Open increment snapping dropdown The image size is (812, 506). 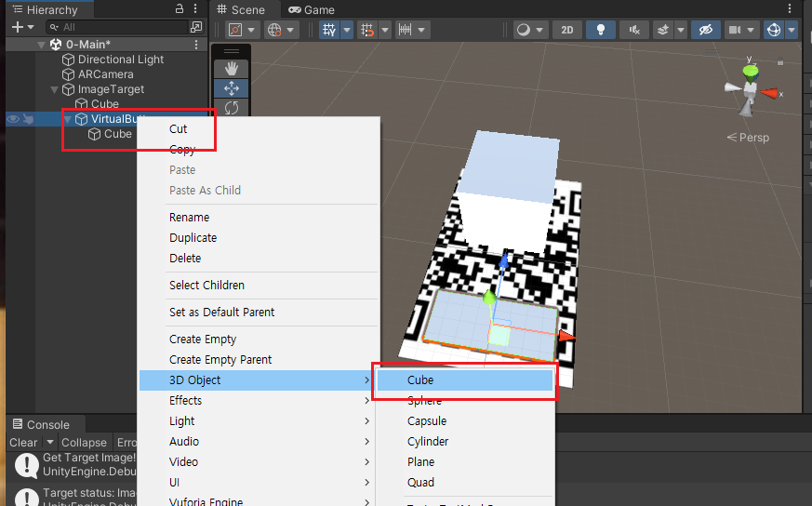421,30
